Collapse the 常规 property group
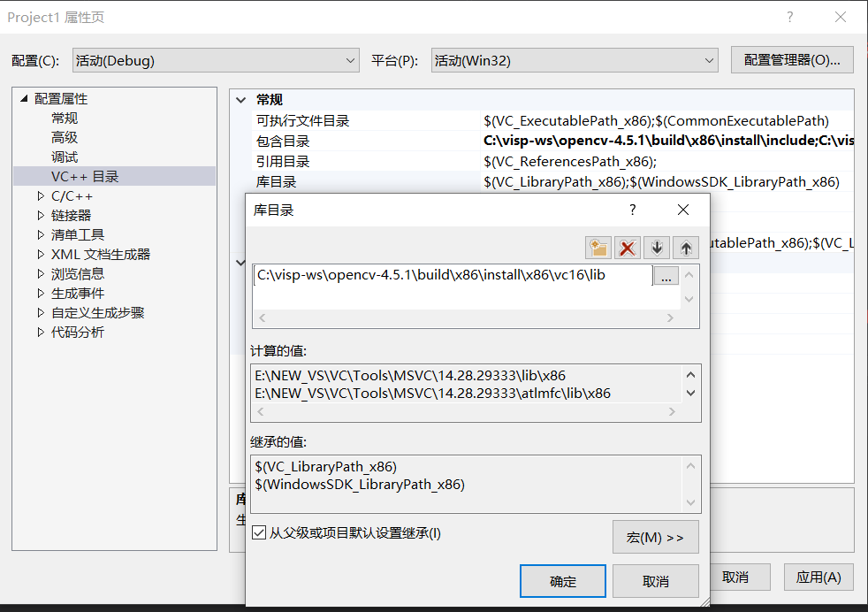868x612 pixels. pos(240,100)
